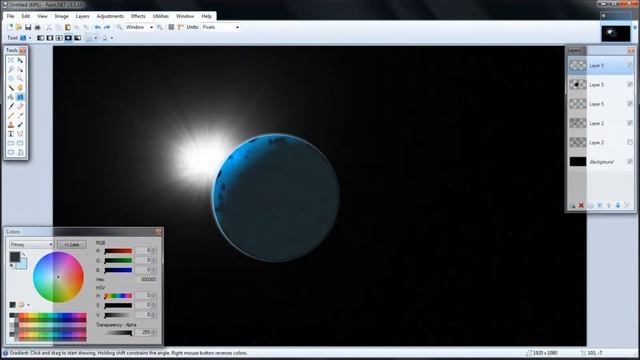Select the Pencil tool
Image resolution: width=640 pixels, height=360 pixels.
[x=11, y=116]
